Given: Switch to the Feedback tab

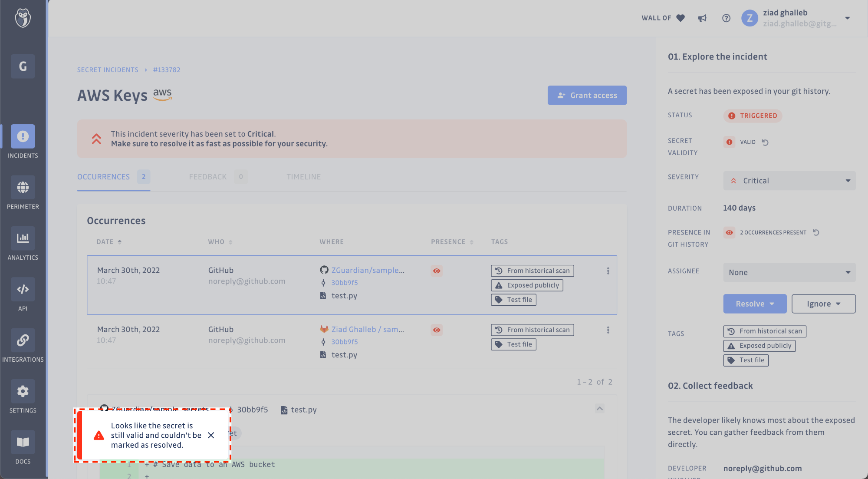Looking at the screenshot, I should [x=208, y=177].
